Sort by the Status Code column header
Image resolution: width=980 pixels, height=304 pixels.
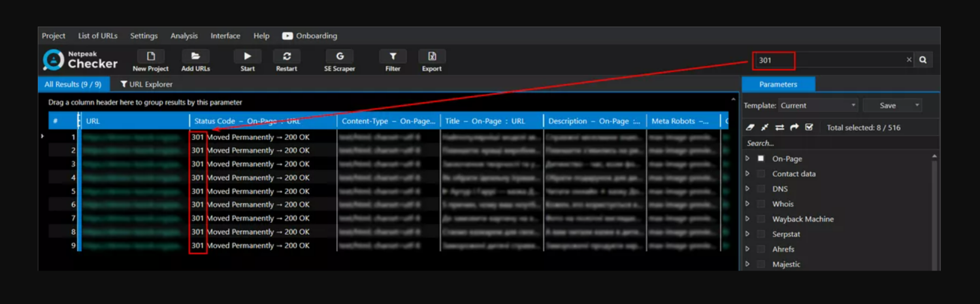(x=264, y=121)
